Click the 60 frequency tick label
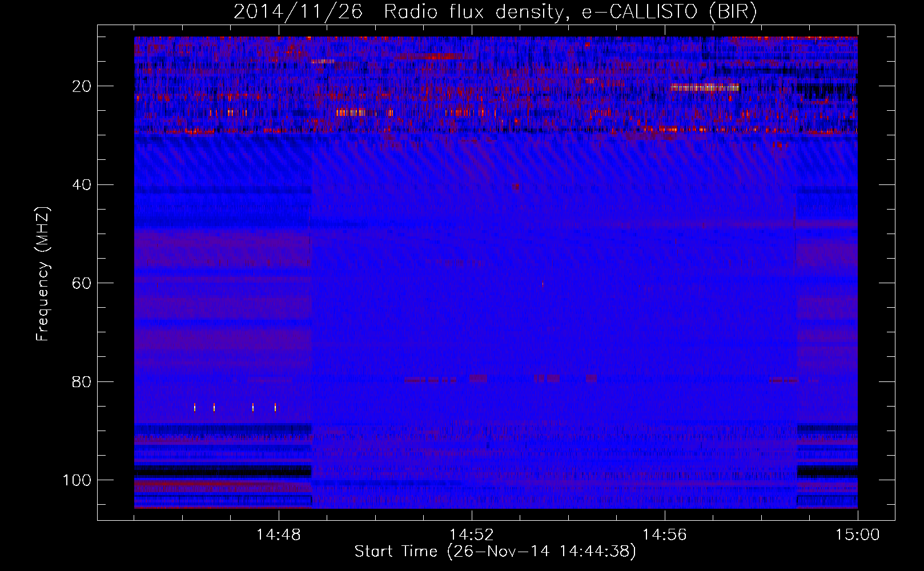924x571 pixels. click(82, 283)
